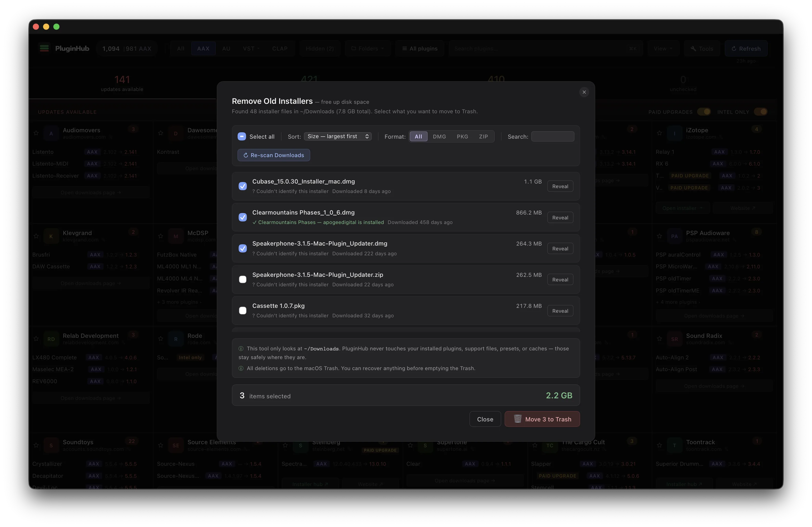Viewport: 812px width, 527px height.
Task: Select the AU format tab in toolbar
Action: click(x=226, y=48)
